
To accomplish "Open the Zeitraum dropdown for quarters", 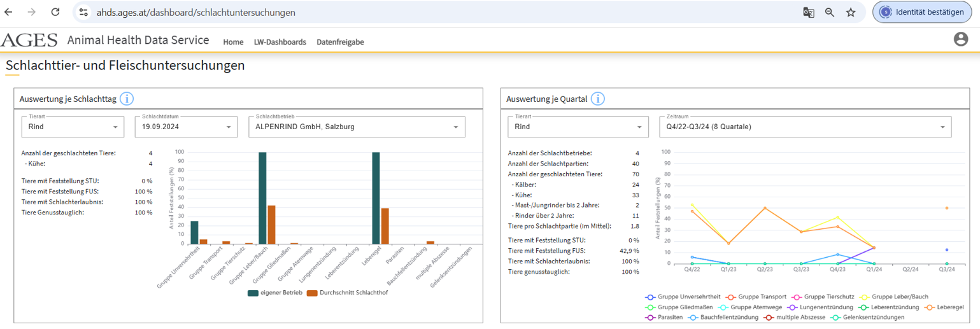I will tap(805, 127).
